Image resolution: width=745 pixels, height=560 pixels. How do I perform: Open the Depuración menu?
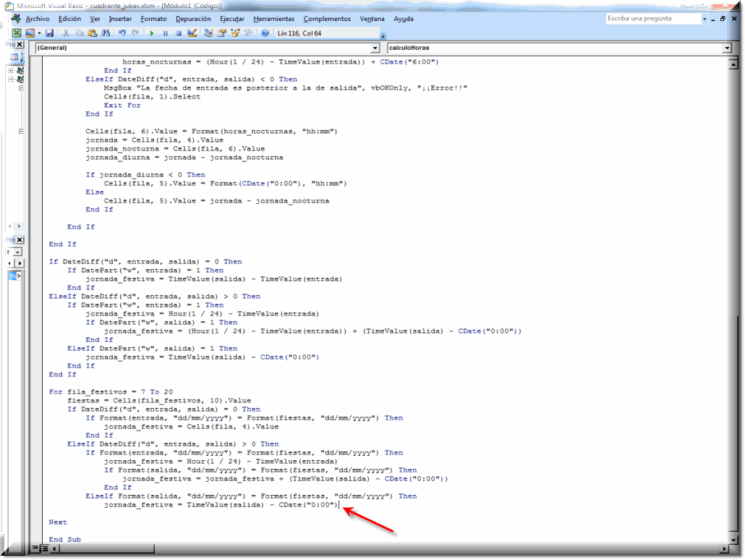coord(192,19)
